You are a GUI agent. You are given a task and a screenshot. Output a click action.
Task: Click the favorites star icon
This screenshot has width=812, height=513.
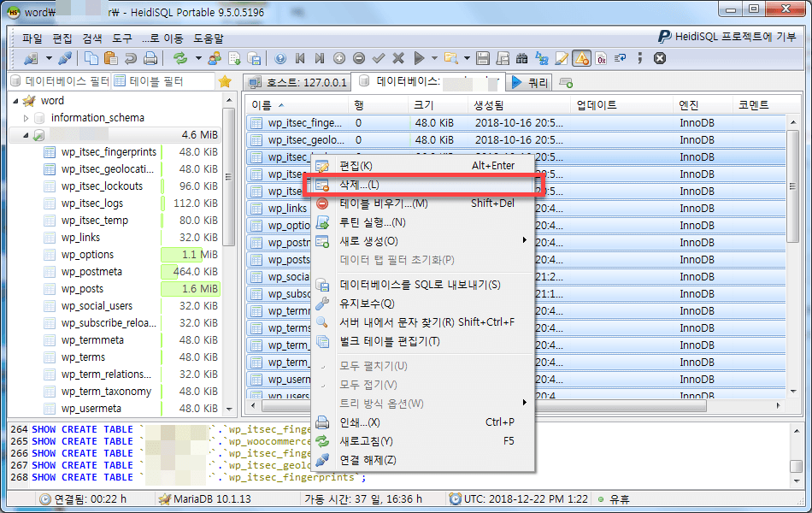[x=225, y=82]
